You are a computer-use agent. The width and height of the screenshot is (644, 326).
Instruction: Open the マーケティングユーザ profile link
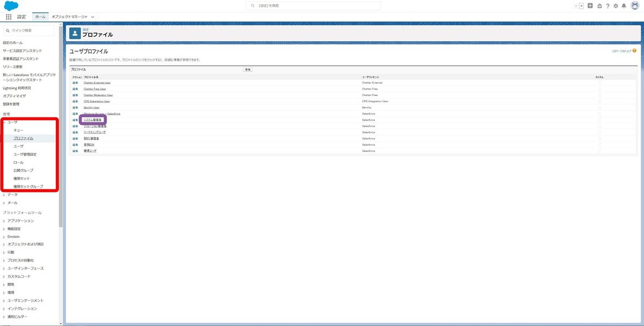click(x=95, y=132)
